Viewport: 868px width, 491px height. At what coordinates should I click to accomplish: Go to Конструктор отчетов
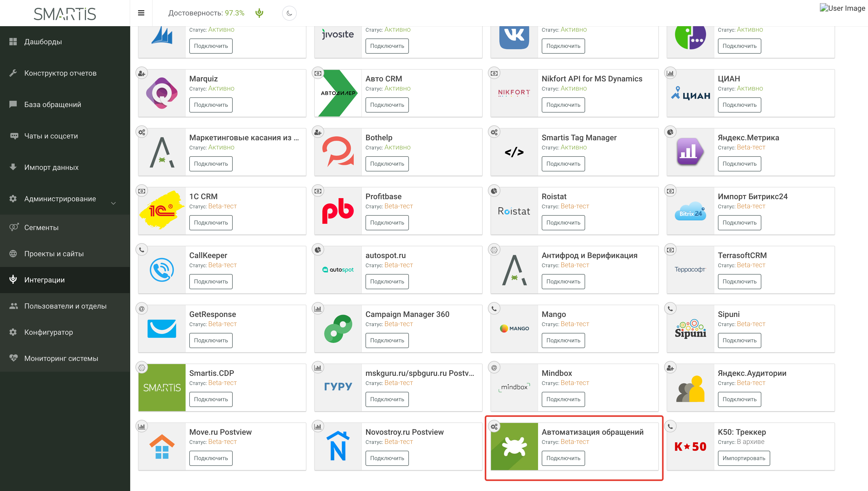click(60, 73)
